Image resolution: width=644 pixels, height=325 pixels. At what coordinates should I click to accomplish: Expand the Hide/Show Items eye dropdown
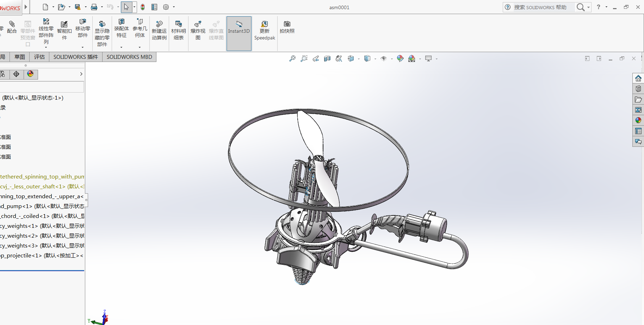[x=392, y=59]
